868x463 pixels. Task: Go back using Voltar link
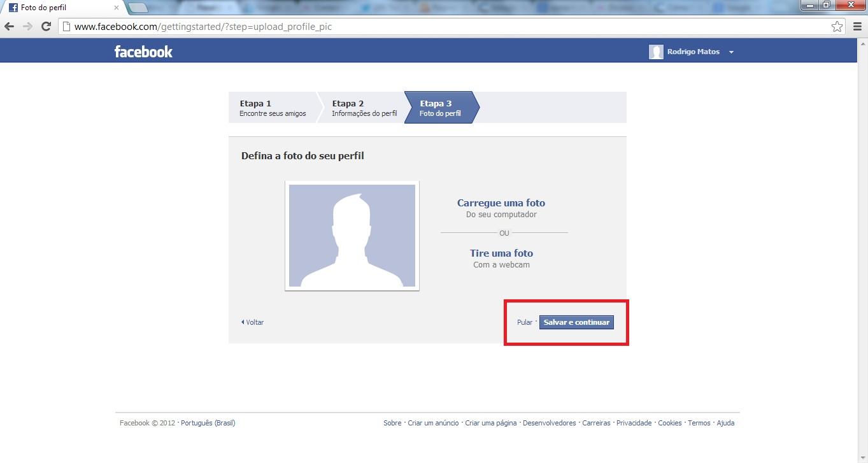254,322
